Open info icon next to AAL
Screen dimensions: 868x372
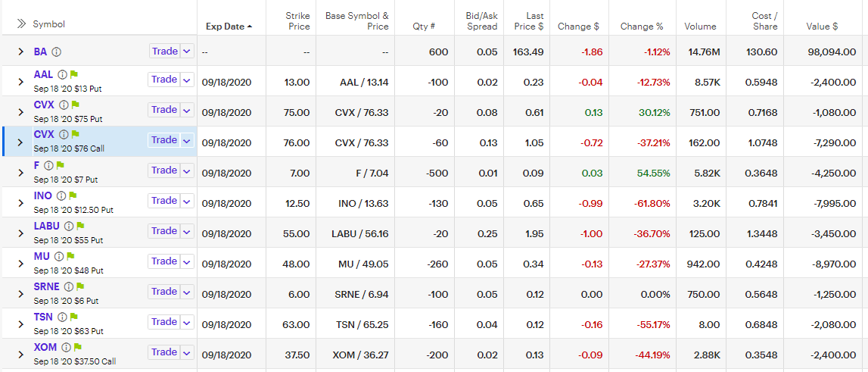pyautogui.click(x=63, y=74)
